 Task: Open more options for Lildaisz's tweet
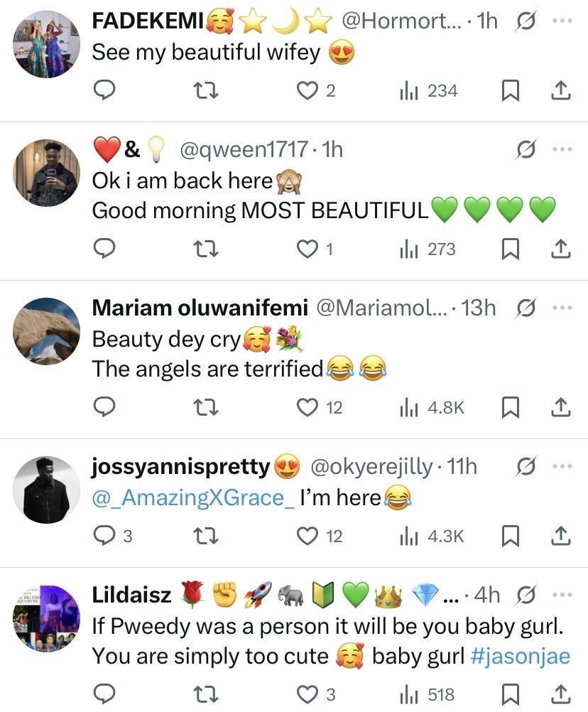point(562,595)
